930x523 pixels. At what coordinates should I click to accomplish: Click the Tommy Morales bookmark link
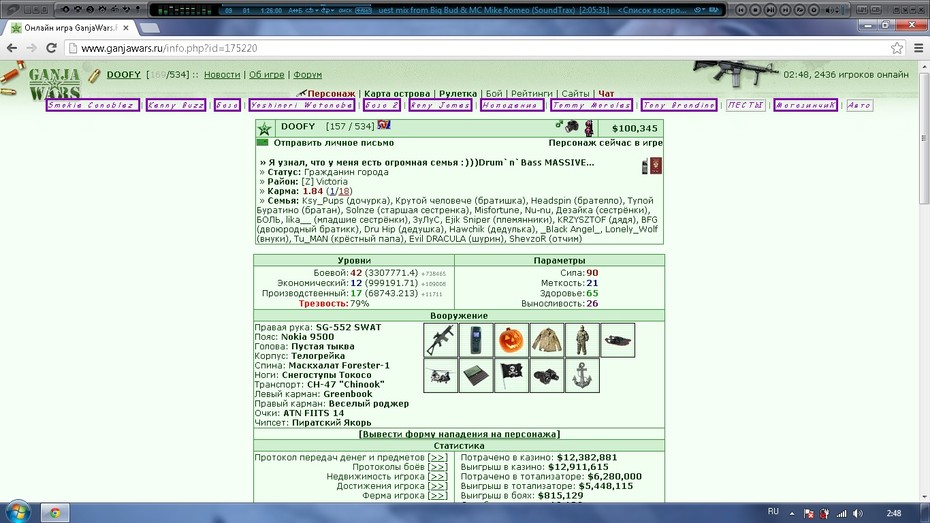(591, 105)
